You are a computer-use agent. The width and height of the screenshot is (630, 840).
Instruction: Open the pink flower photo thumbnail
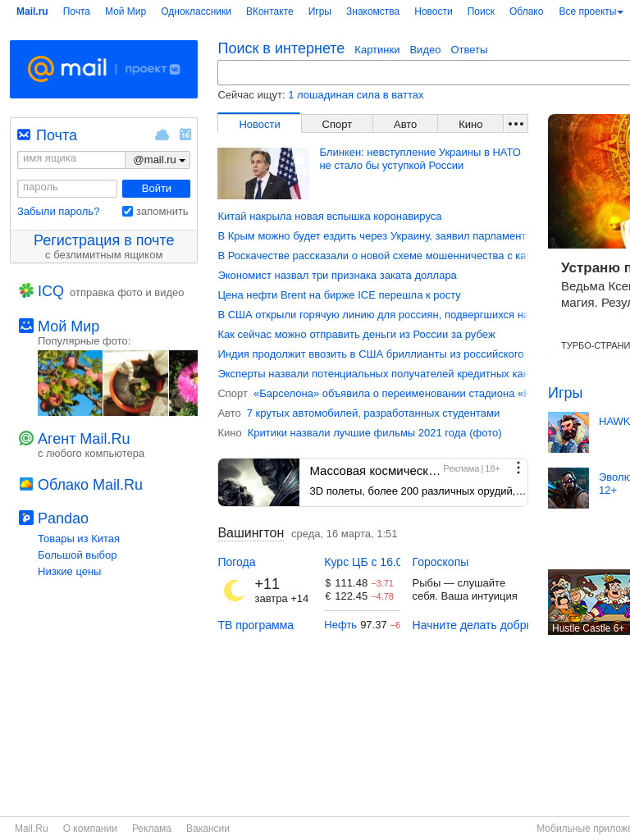[x=183, y=383]
